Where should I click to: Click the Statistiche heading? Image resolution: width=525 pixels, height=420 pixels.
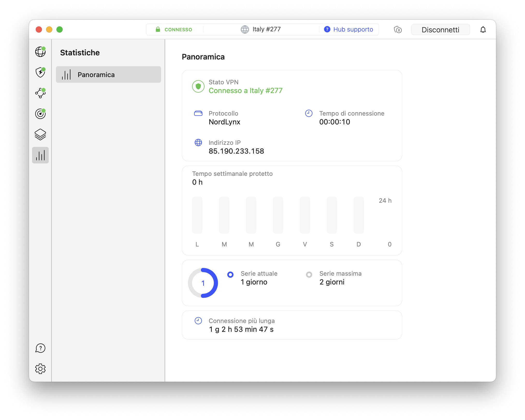(x=80, y=52)
